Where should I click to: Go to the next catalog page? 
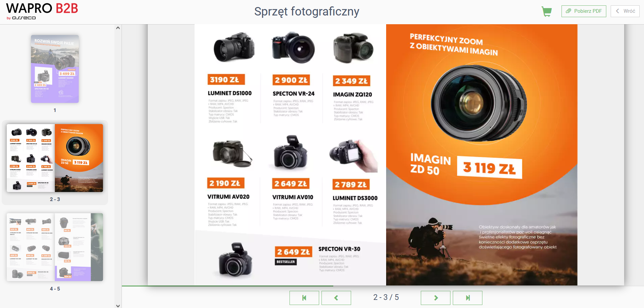click(436, 298)
